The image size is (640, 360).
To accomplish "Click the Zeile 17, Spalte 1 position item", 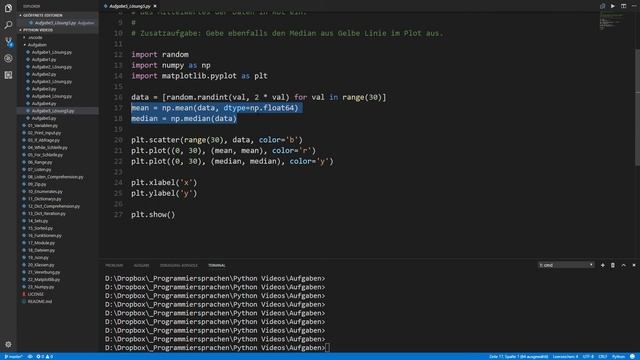I will (x=519, y=356).
